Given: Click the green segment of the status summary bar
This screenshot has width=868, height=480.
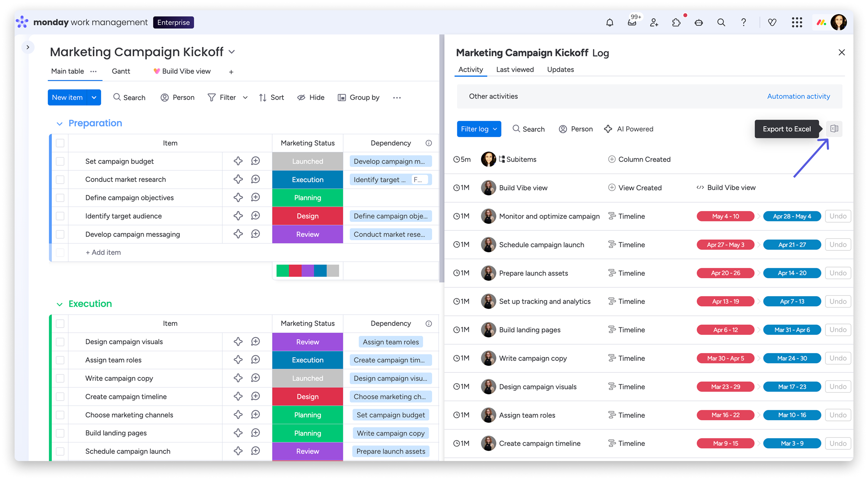Looking at the screenshot, I should click(x=282, y=271).
